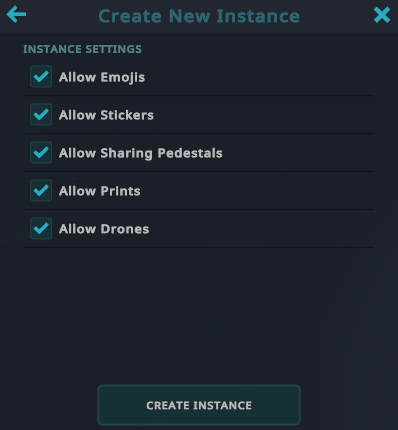Turn off the Allow Drones checkbox
The height and width of the screenshot is (430, 398).
click(x=41, y=229)
